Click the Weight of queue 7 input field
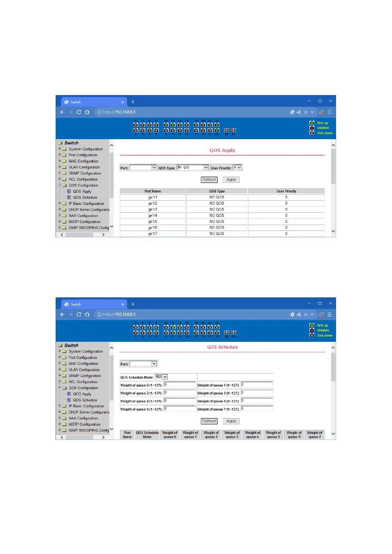This screenshot has height=554, width=392. pyautogui.click(x=257, y=409)
